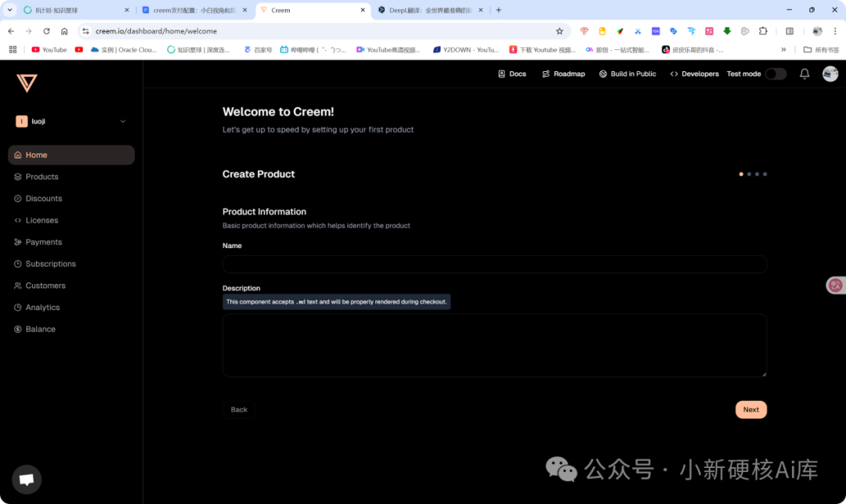Click the site info icon in address bar
The image size is (846, 504).
point(86,31)
